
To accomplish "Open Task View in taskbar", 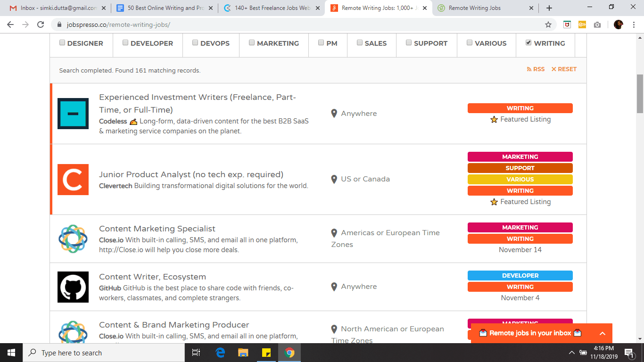I will click(196, 353).
